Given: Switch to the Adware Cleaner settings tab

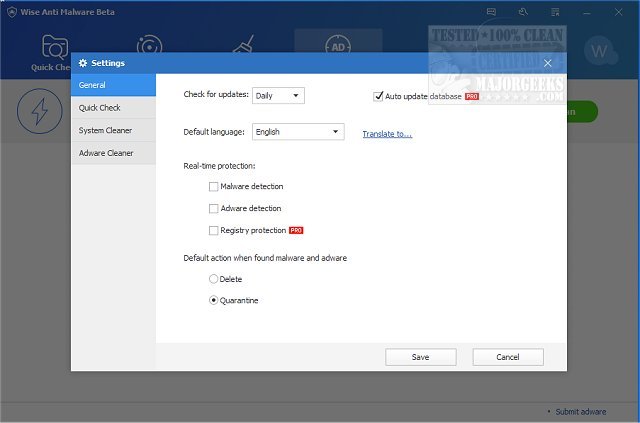Looking at the screenshot, I should click(x=113, y=153).
